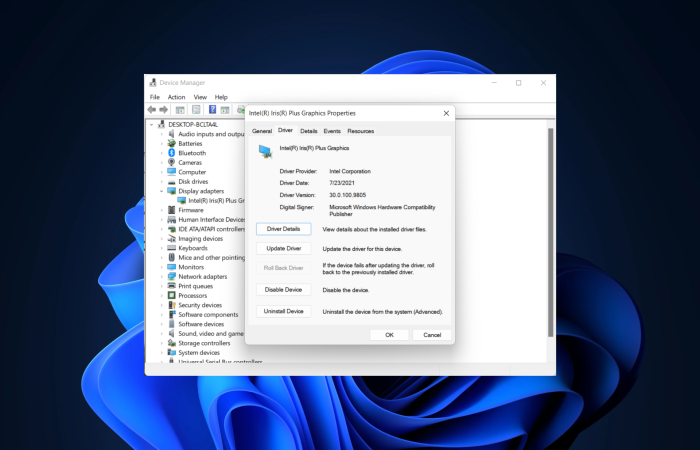Expand the Mice and other pointing devices node
The height and width of the screenshot is (450, 700).
pos(162,258)
